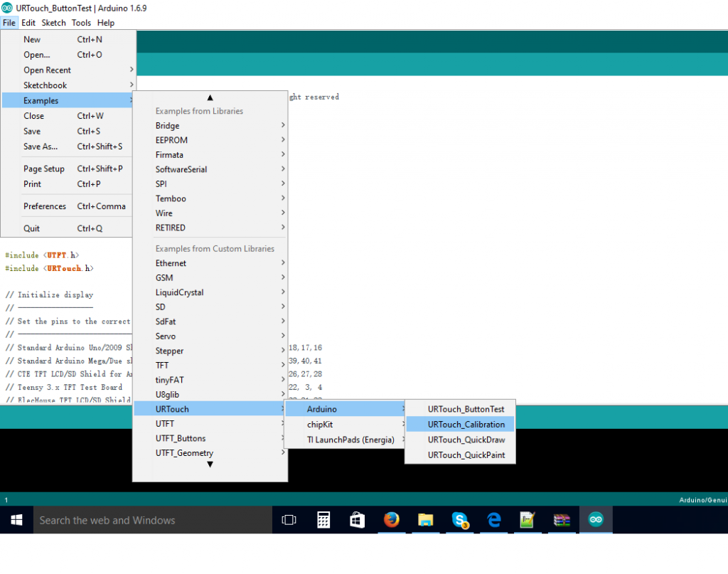The image size is (728, 574).
Task: Click the Windows Start button
Action: click(16, 520)
